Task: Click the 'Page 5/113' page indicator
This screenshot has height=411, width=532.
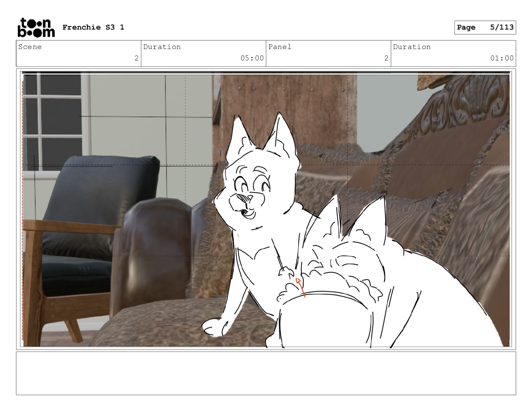Action: pos(485,28)
